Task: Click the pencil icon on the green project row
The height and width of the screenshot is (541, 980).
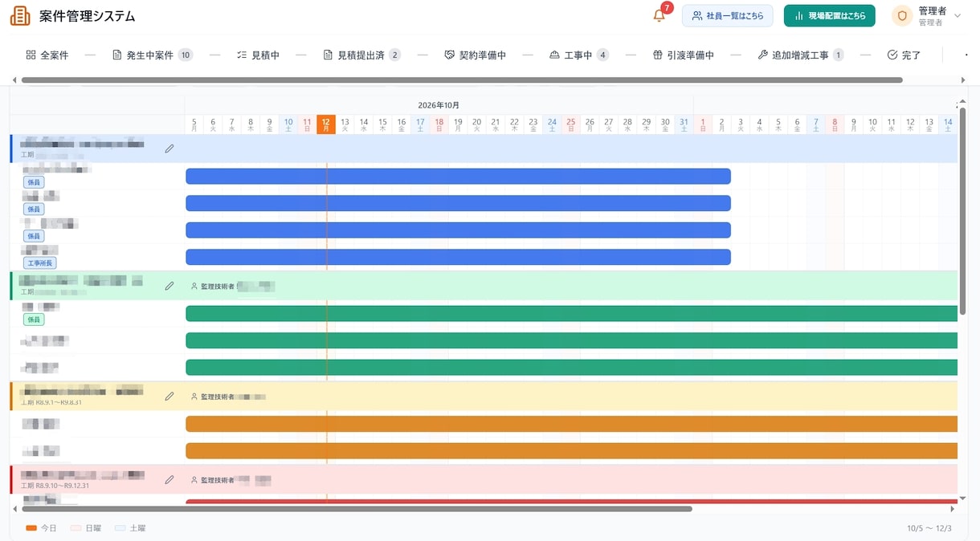Action: click(169, 286)
